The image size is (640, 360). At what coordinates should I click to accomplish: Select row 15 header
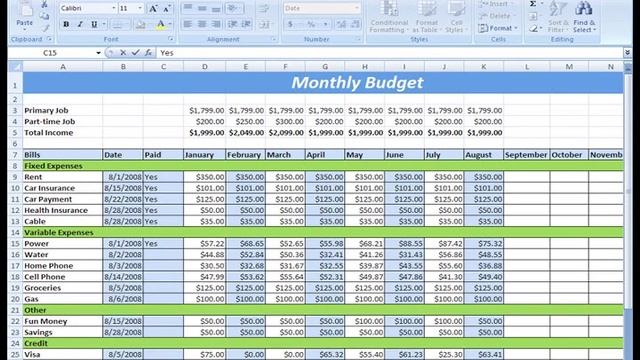pos(15,244)
